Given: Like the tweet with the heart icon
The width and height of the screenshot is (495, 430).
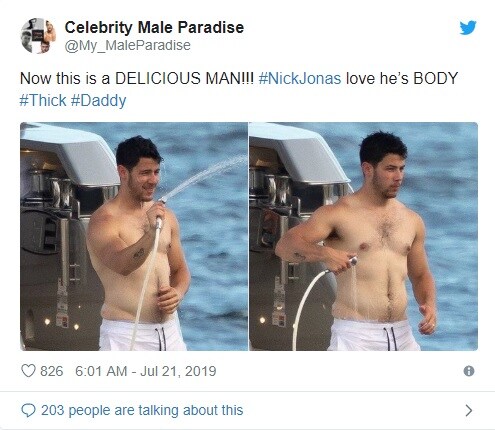Looking at the screenshot, I should pyautogui.click(x=28, y=371).
